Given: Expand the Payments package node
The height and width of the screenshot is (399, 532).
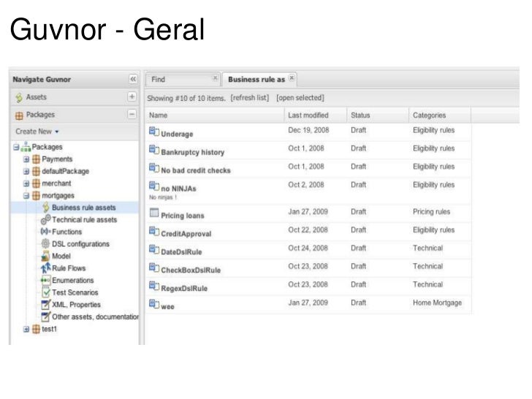Looking at the screenshot, I should (26, 159).
